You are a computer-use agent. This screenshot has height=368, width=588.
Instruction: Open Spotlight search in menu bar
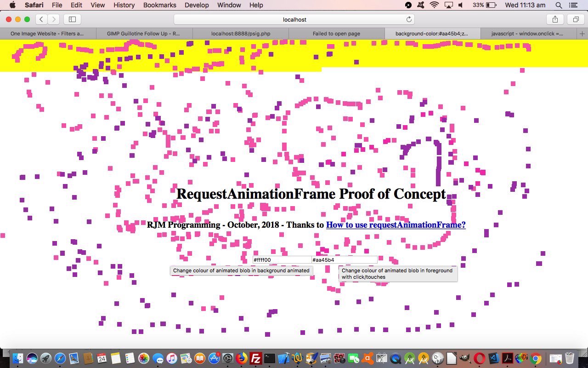pos(559,5)
